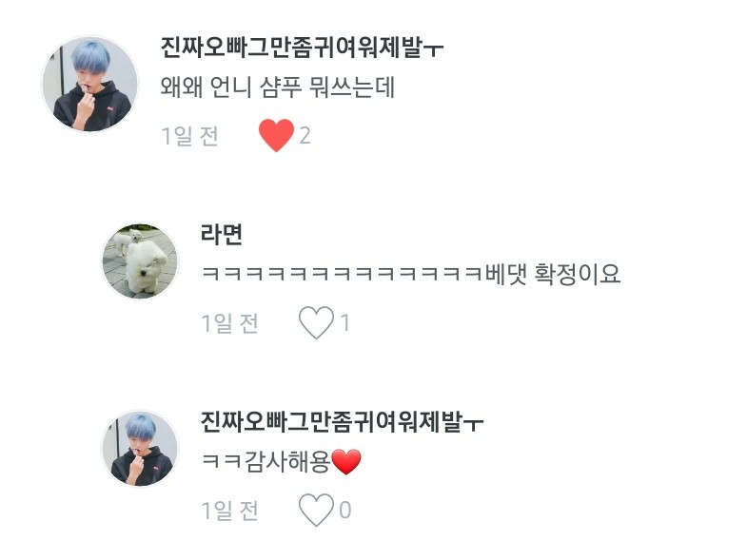Screen dimensions: 747x560
Task: Open top commenter's username 진짜오빠그만좀귀여워제발ㅜ
Action: pyautogui.click(x=302, y=48)
